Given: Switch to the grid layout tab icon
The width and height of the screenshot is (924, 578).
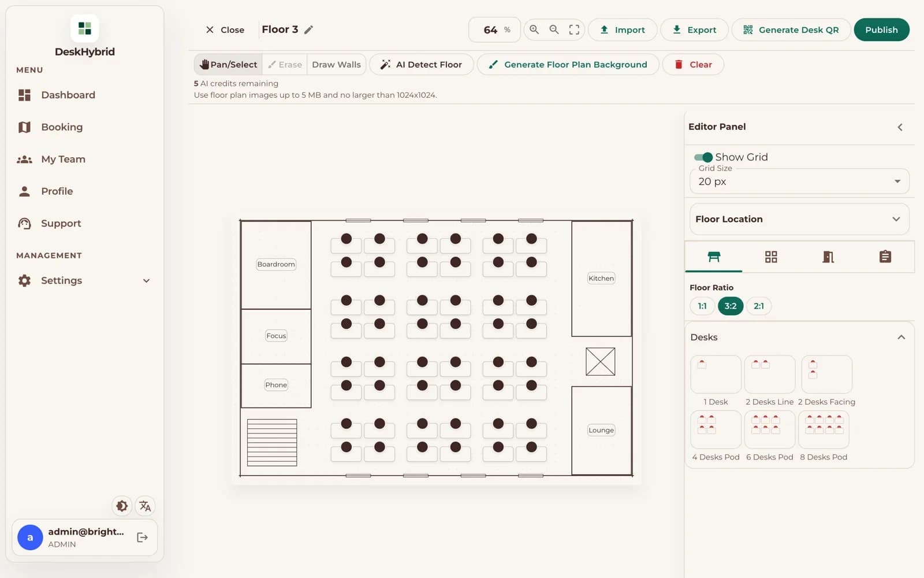Looking at the screenshot, I should (771, 257).
